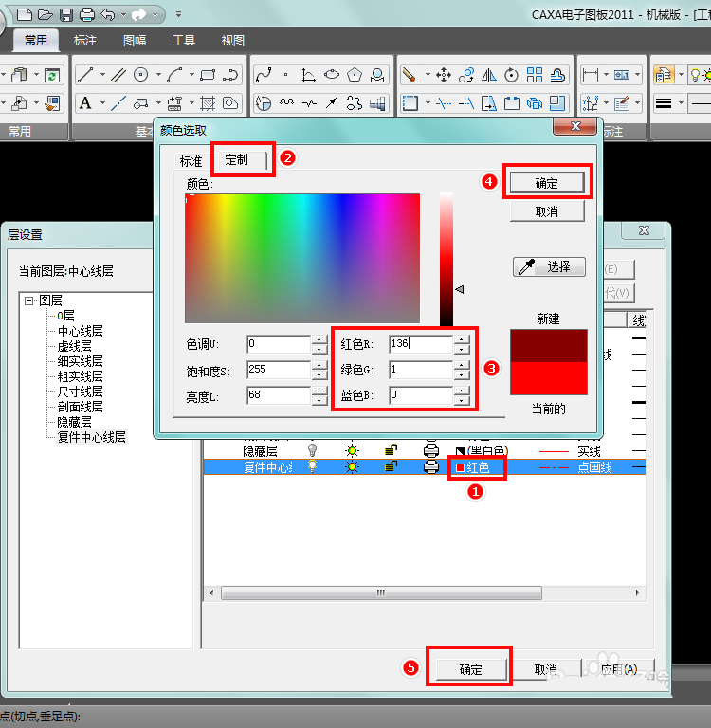Select the Hatch pattern tool

pyautogui.click(x=208, y=103)
